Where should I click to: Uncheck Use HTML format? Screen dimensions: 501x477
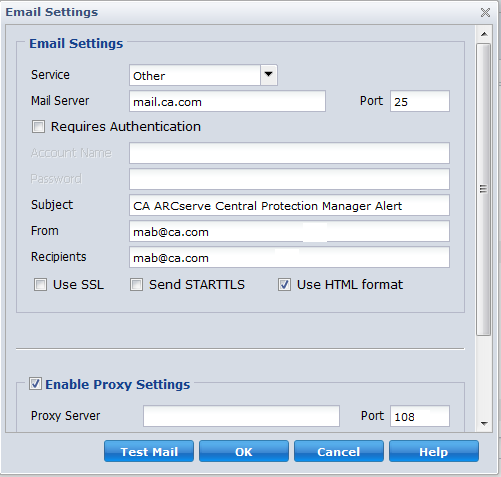(284, 285)
